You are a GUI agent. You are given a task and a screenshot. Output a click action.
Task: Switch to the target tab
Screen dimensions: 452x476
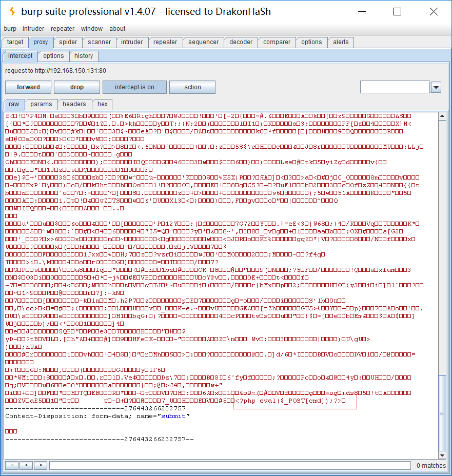click(x=15, y=42)
